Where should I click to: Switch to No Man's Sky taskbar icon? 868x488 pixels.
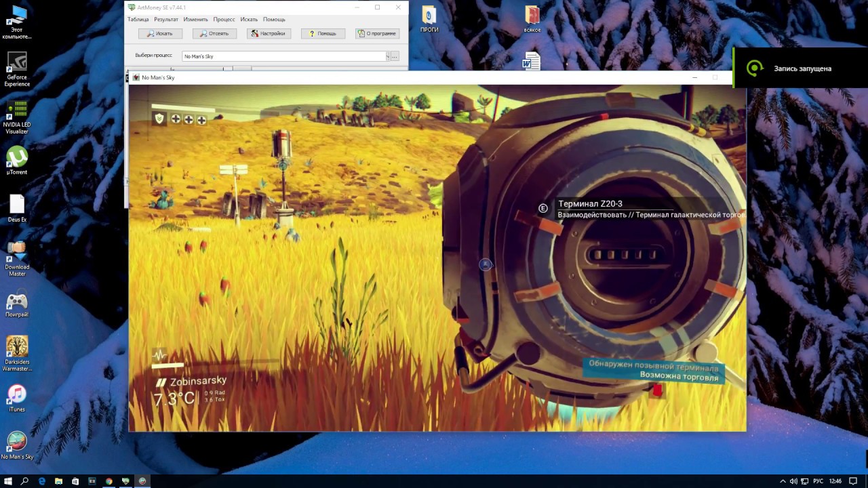point(142,481)
